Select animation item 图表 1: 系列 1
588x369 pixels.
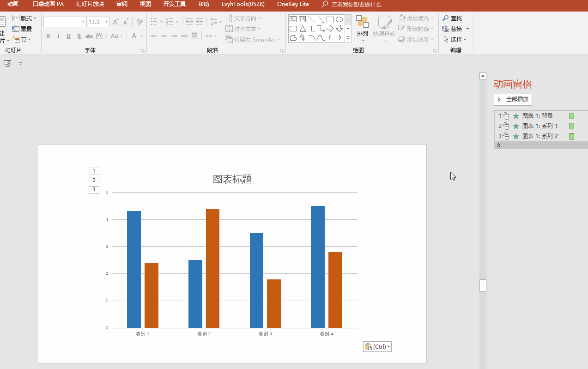[540, 126]
